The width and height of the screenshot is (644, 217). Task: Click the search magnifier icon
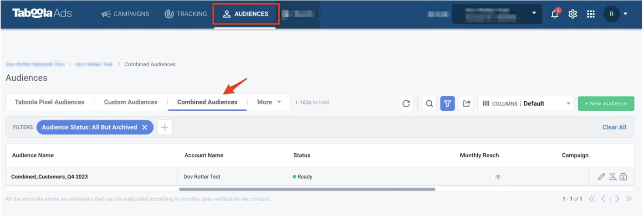pos(429,103)
